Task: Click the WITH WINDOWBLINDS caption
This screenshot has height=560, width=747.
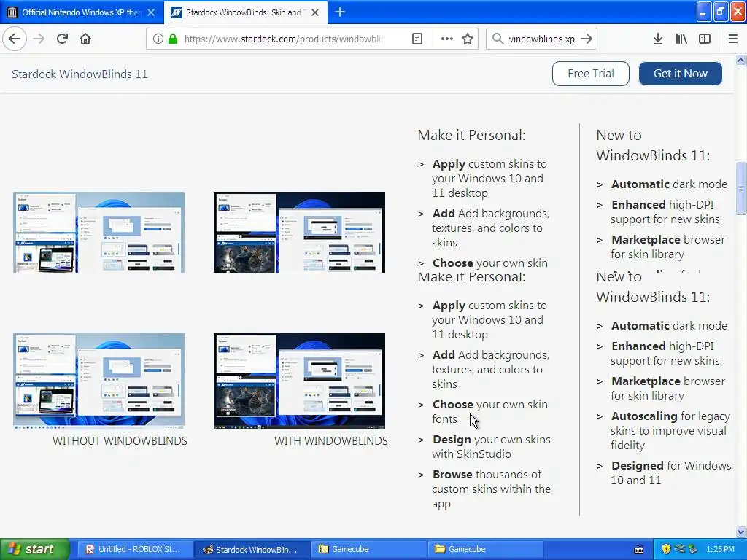Action: click(330, 441)
